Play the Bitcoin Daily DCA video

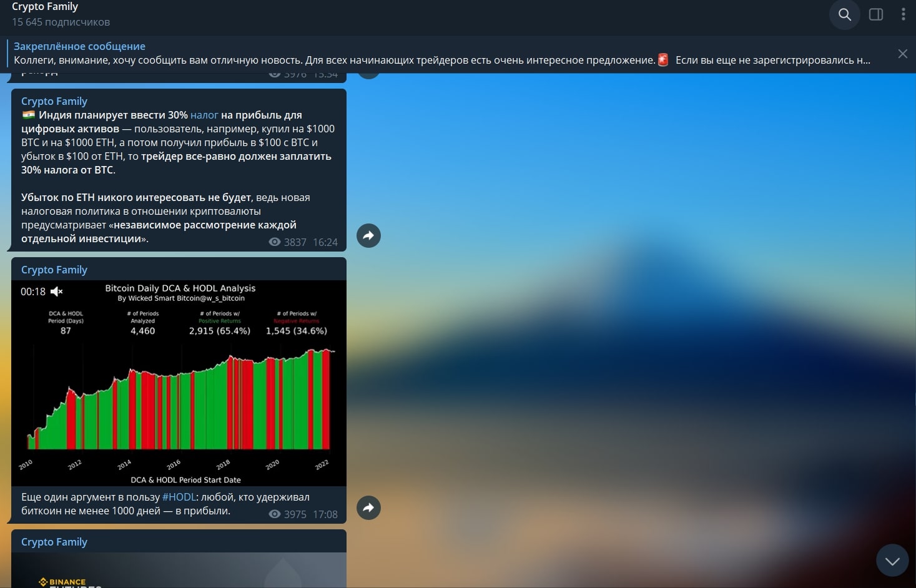point(179,383)
